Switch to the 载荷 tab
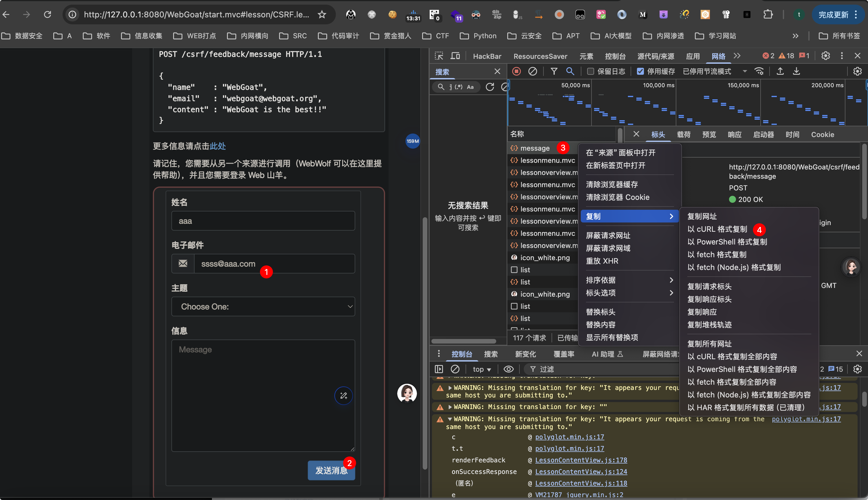Image resolution: width=868 pixels, height=500 pixels. click(683, 134)
